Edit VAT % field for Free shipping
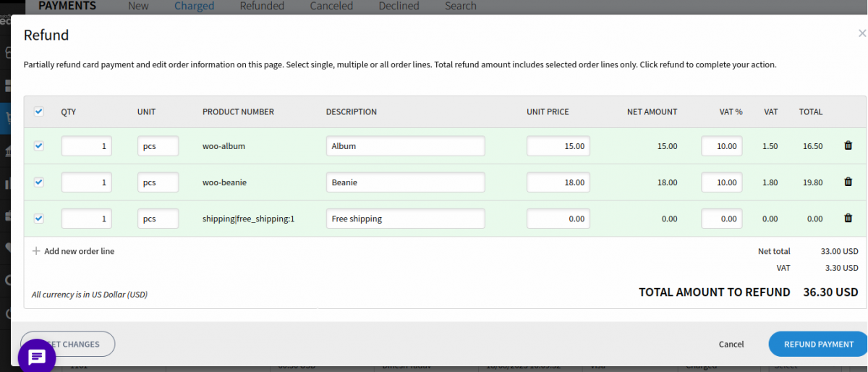This screenshot has height=372, width=868. coord(722,219)
